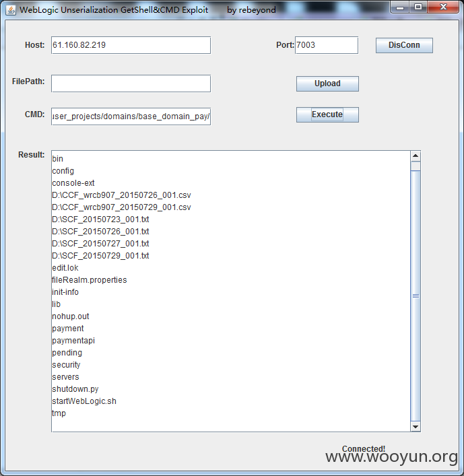Select the 'console-ext' result line
The height and width of the screenshot is (476, 464).
pos(73,183)
